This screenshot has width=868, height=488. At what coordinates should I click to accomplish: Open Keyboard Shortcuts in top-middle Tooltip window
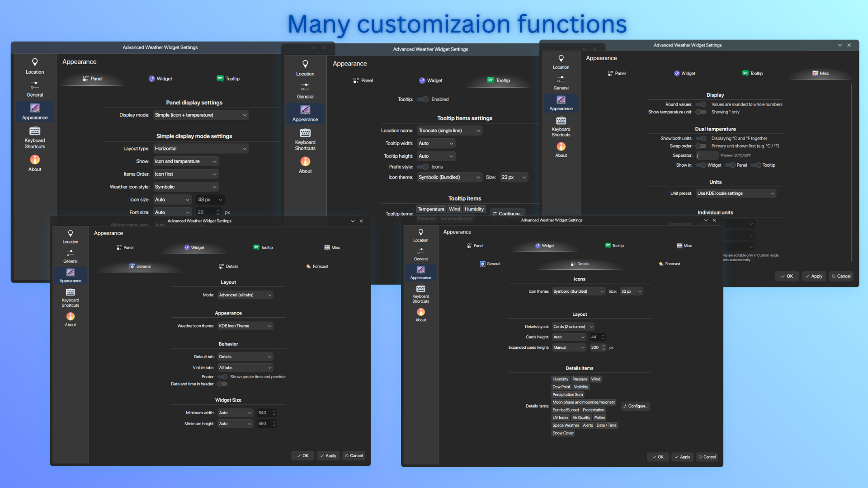[x=305, y=139]
